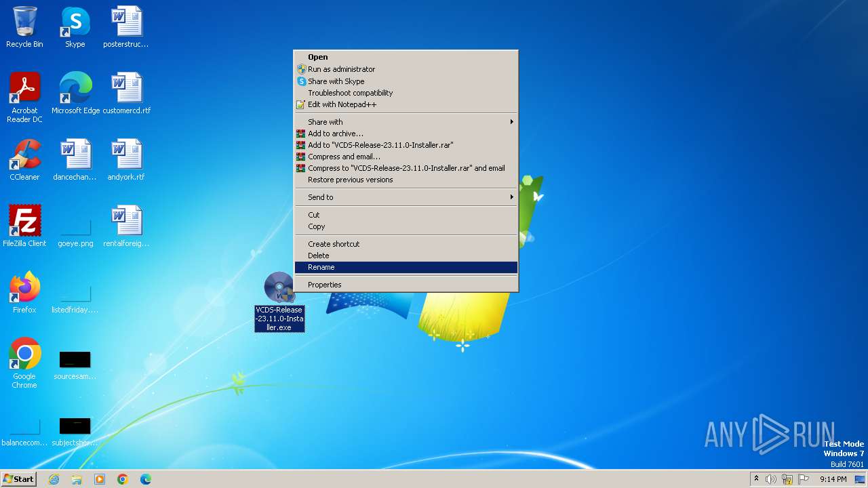Show hidden tray icons arrow
868x488 pixels.
[756, 479]
